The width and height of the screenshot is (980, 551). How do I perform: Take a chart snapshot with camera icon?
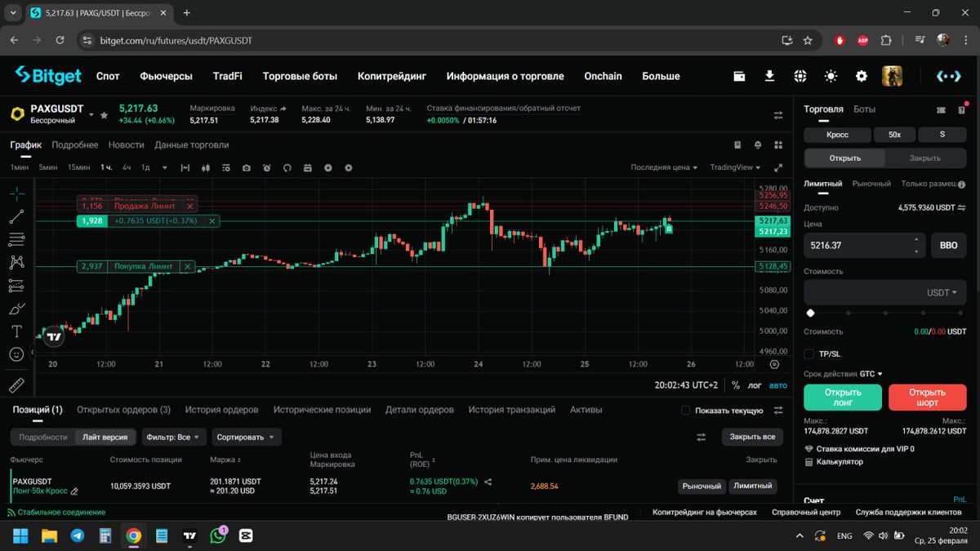tap(247, 167)
